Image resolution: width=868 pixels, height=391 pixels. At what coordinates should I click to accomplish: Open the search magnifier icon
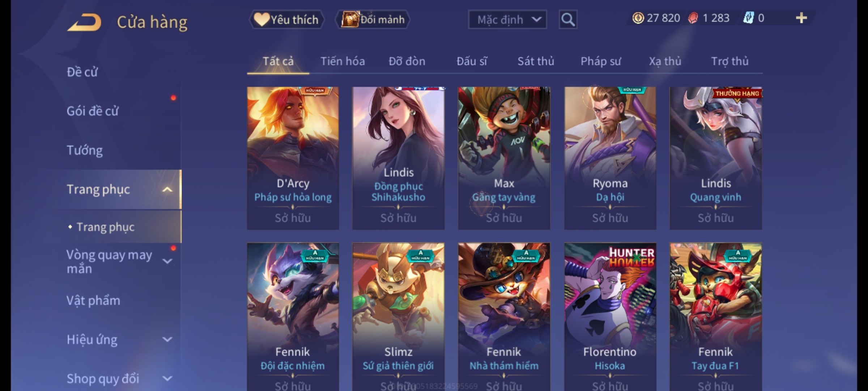(568, 20)
